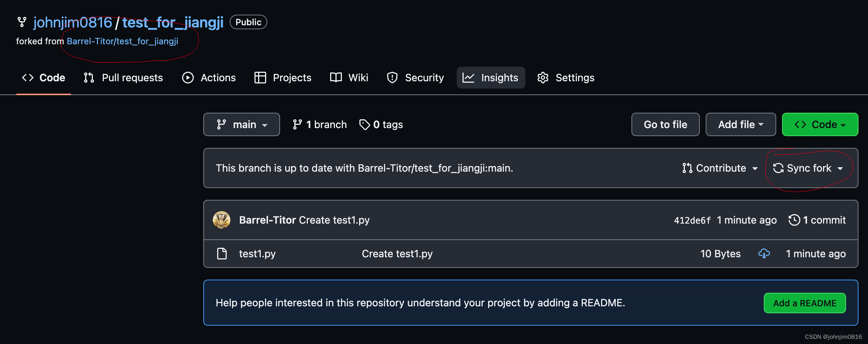The width and height of the screenshot is (868, 344).
Task: Open the Pull requests tab
Action: coord(123,78)
